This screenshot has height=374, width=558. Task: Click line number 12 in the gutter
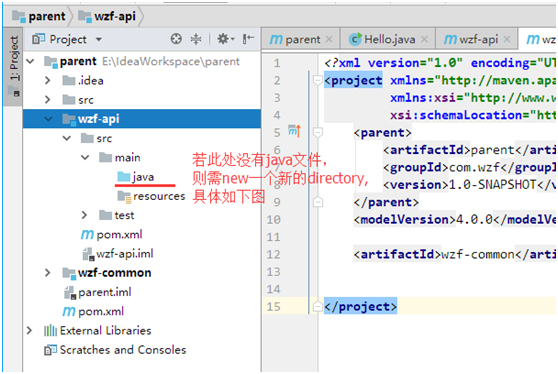tap(273, 254)
